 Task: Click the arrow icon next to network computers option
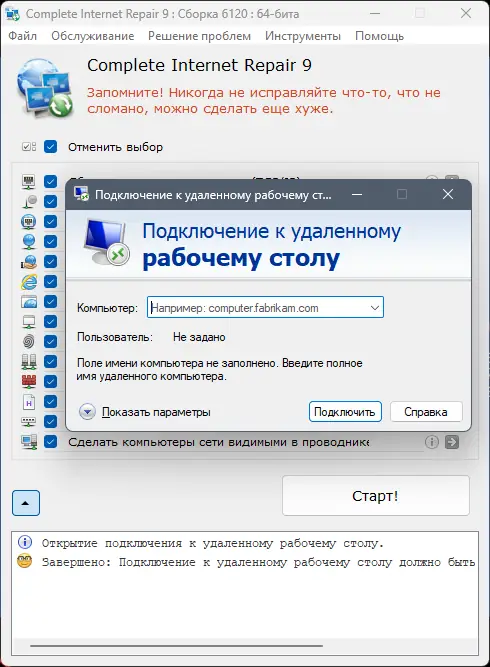point(452,442)
